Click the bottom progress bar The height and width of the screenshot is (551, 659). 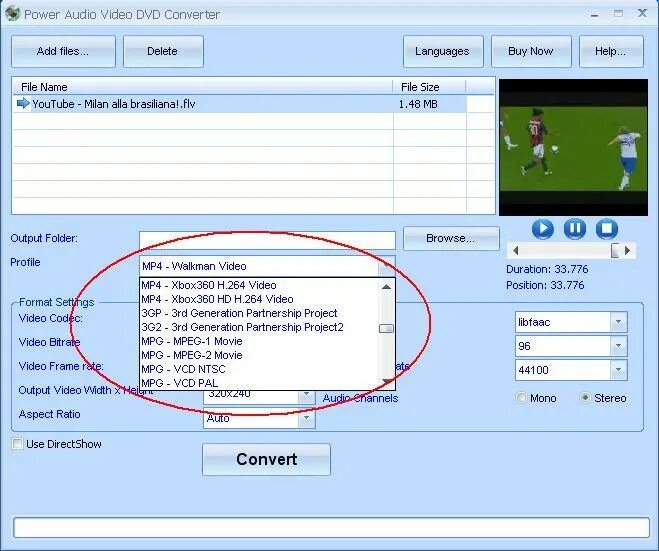click(x=332, y=527)
